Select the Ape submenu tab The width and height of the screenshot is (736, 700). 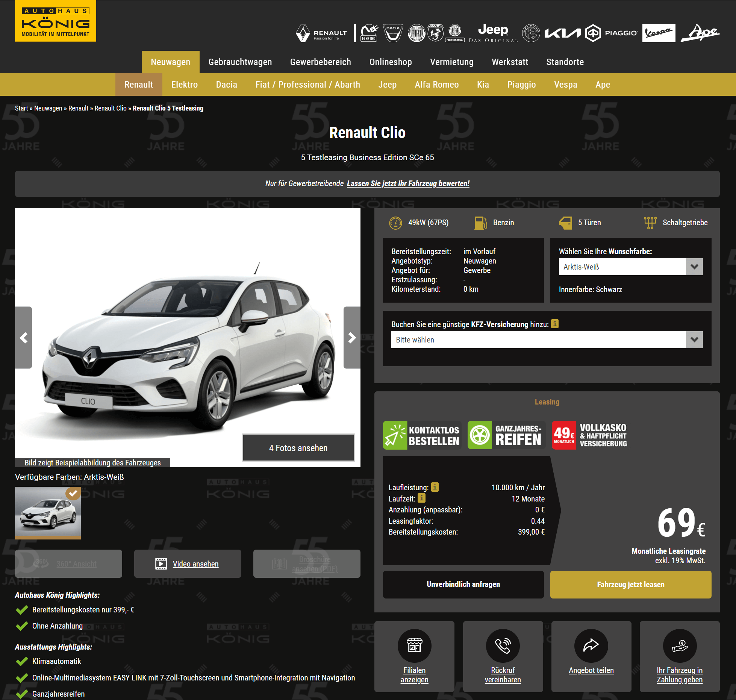coord(603,85)
